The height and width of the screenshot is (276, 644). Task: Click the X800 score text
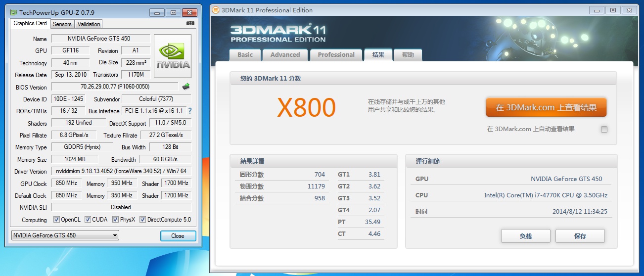coord(306,107)
